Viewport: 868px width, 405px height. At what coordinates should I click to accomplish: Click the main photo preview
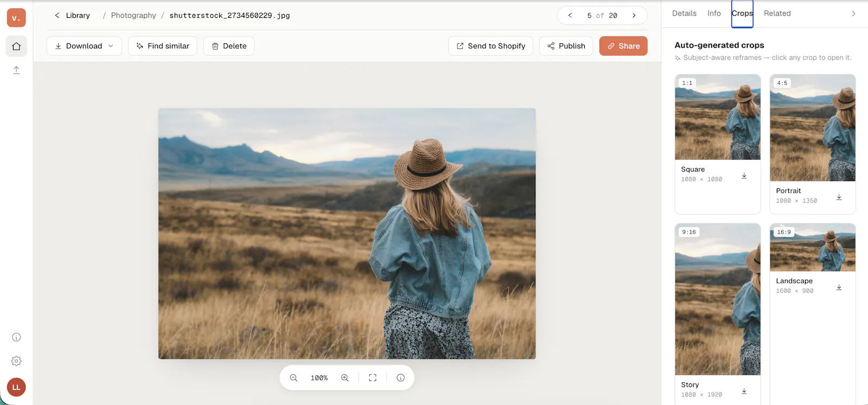(347, 234)
